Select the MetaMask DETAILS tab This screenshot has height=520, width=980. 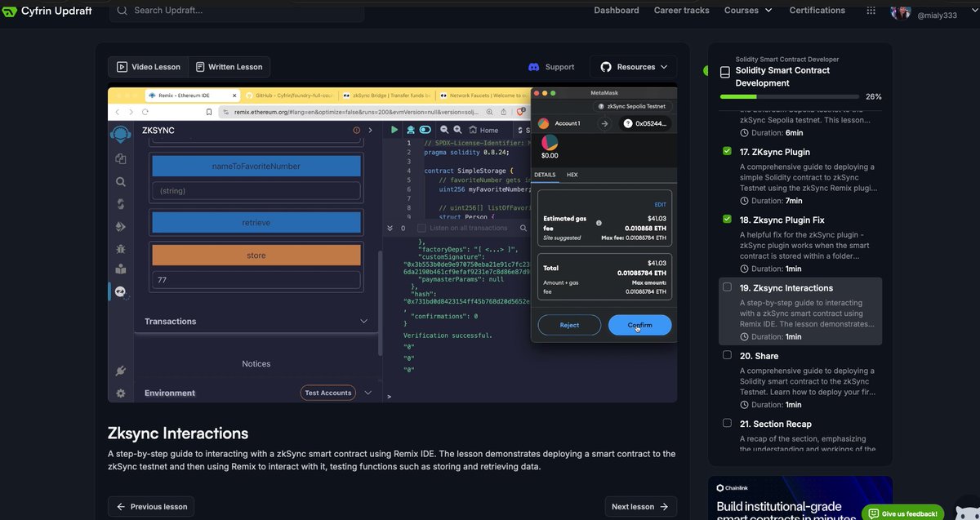[545, 175]
